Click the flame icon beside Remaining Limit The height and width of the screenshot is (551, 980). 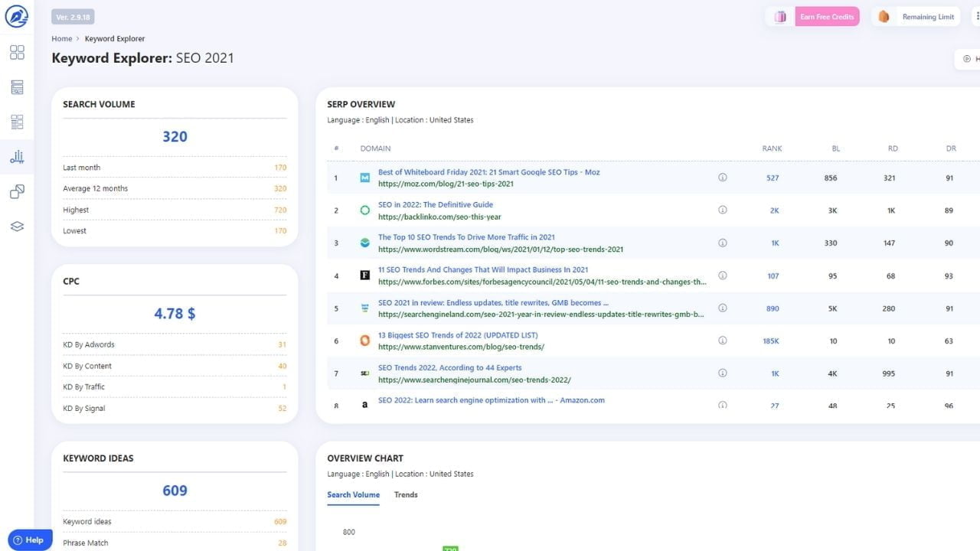(x=884, y=16)
